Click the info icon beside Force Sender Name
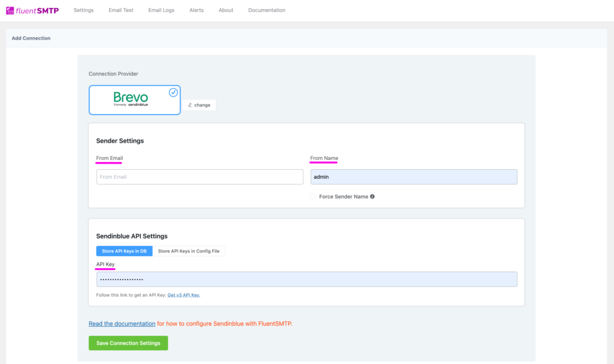The image size is (614, 364). (x=372, y=196)
